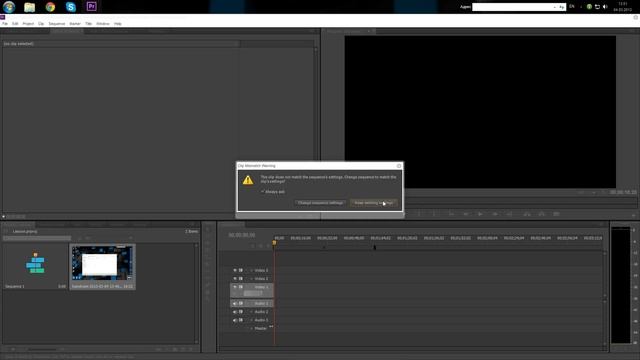Click the Windows Start orb
Viewport: 640px width, 360px height.
click(9, 7)
